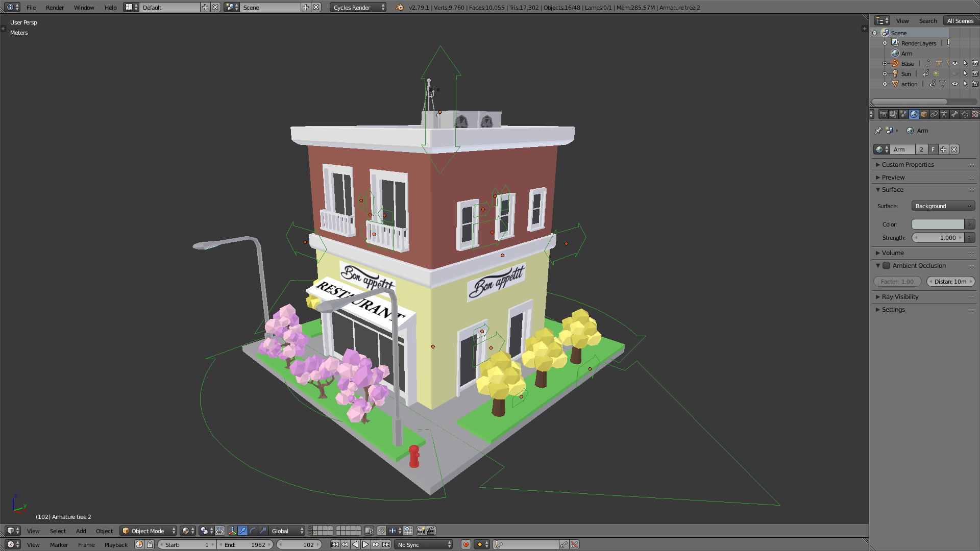
Task: Open the Object Mode interaction dropdown
Action: (148, 531)
